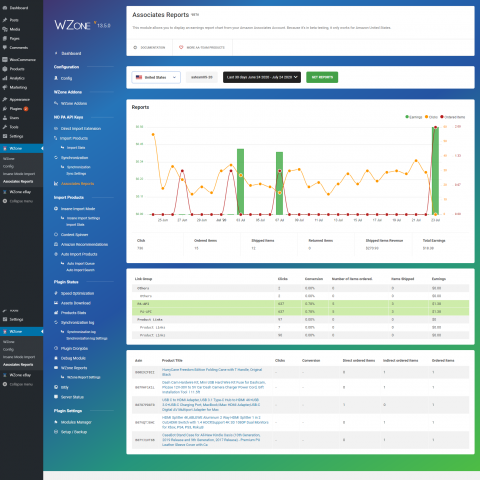Click the Debug Module icon
Image resolution: width=480 pixels, height=480 pixels.
(x=56, y=358)
